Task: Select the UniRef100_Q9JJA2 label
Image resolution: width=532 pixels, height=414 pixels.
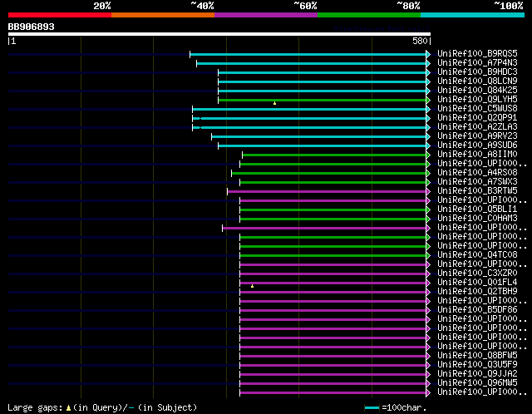Action: (477, 374)
